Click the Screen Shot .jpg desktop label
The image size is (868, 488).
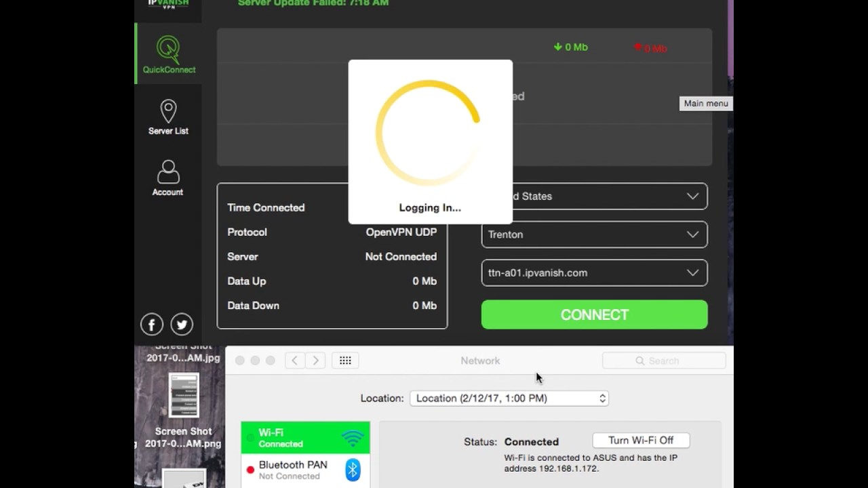point(184,352)
